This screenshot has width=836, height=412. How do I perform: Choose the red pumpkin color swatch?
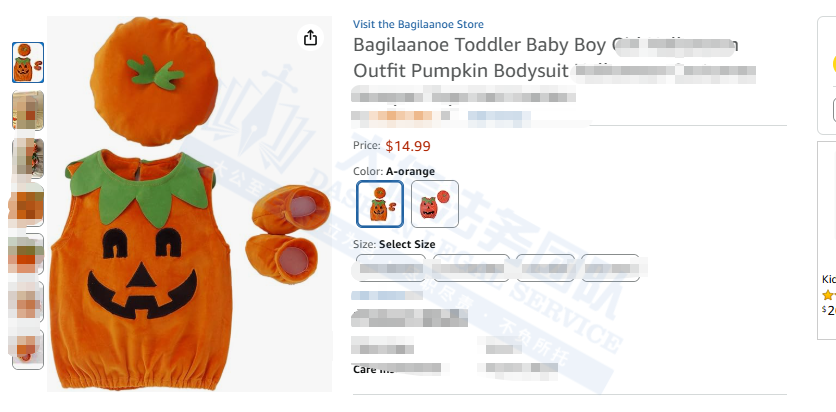click(x=435, y=204)
